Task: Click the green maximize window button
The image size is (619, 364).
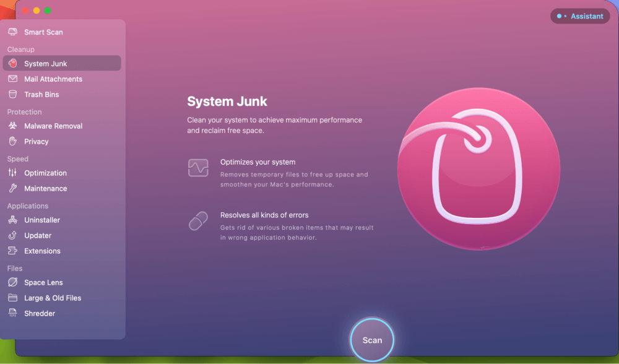Action: (x=48, y=11)
